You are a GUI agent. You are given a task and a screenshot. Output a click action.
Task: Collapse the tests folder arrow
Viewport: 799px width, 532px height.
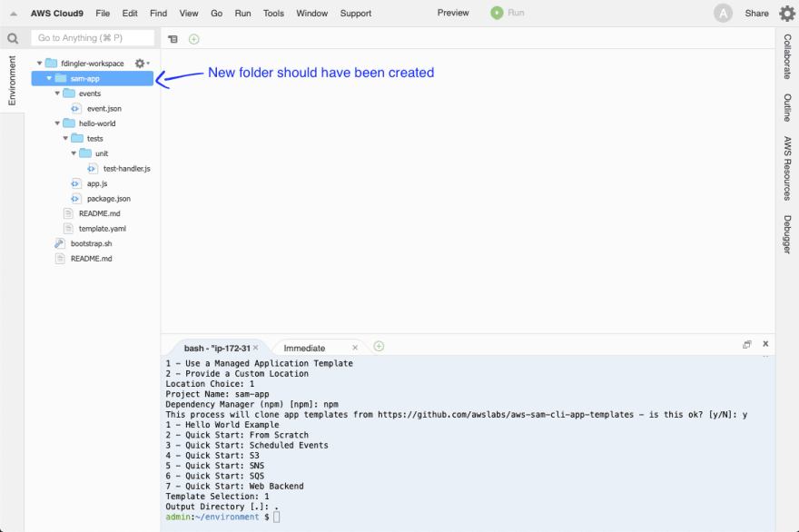(x=65, y=139)
